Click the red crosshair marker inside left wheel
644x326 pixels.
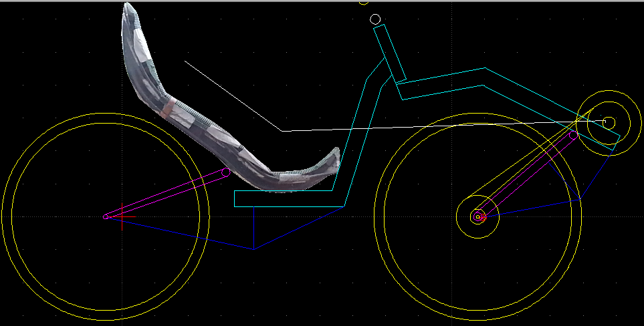click(x=122, y=216)
